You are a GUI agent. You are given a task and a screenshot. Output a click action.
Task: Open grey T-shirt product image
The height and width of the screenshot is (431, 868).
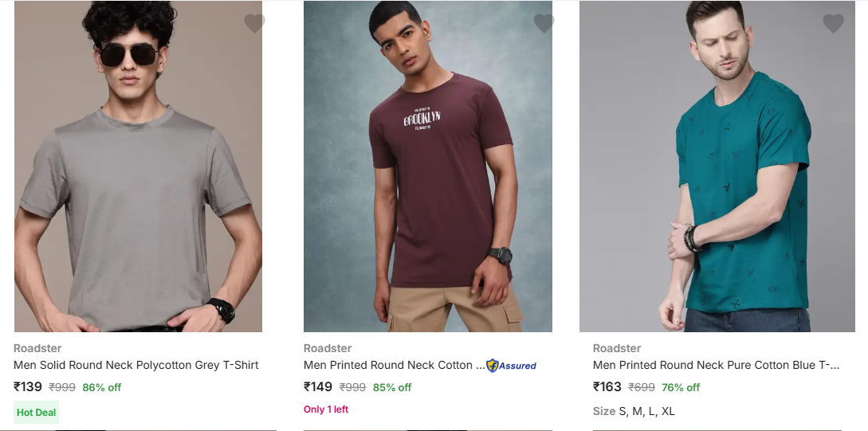[x=138, y=175]
